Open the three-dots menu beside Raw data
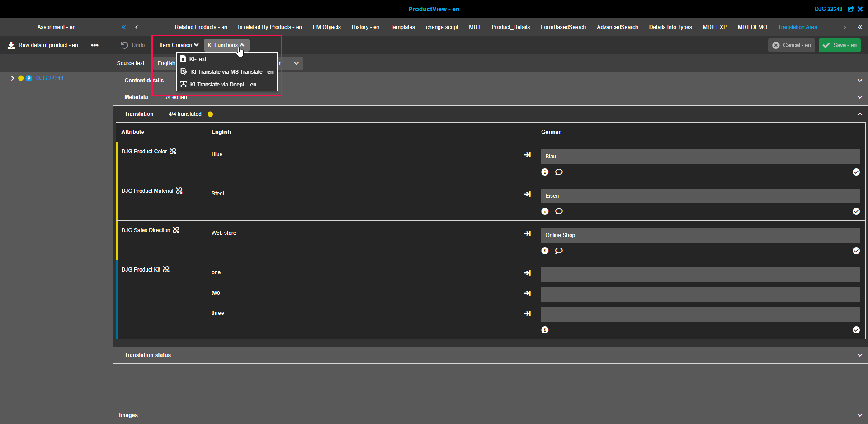 pyautogui.click(x=94, y=45)
